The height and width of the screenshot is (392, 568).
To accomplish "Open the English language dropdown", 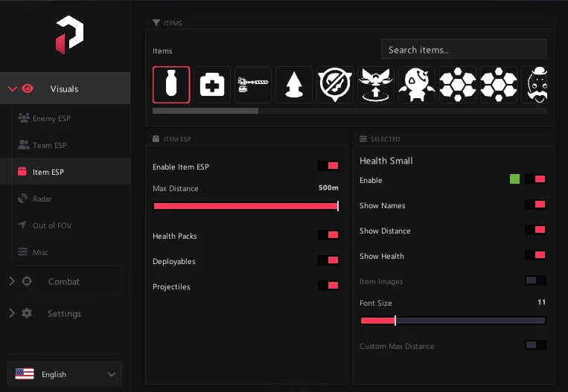I will pyautogui.click(x=65, y=374).
